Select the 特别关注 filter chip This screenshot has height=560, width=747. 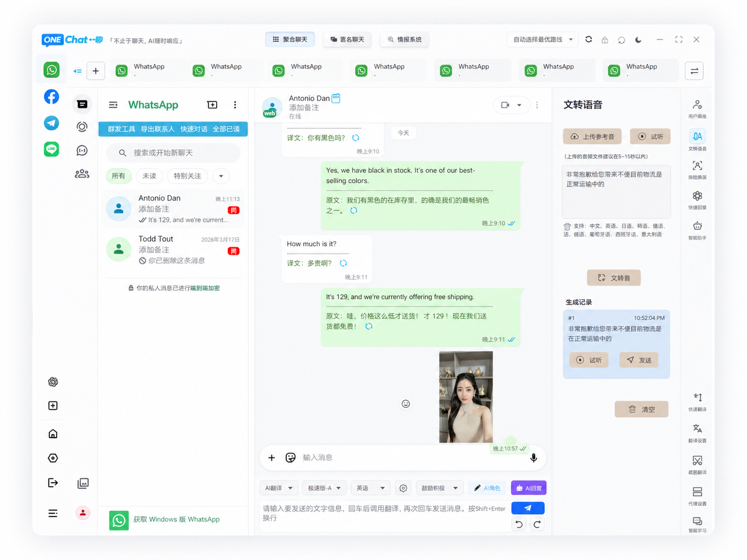point(187,176)
